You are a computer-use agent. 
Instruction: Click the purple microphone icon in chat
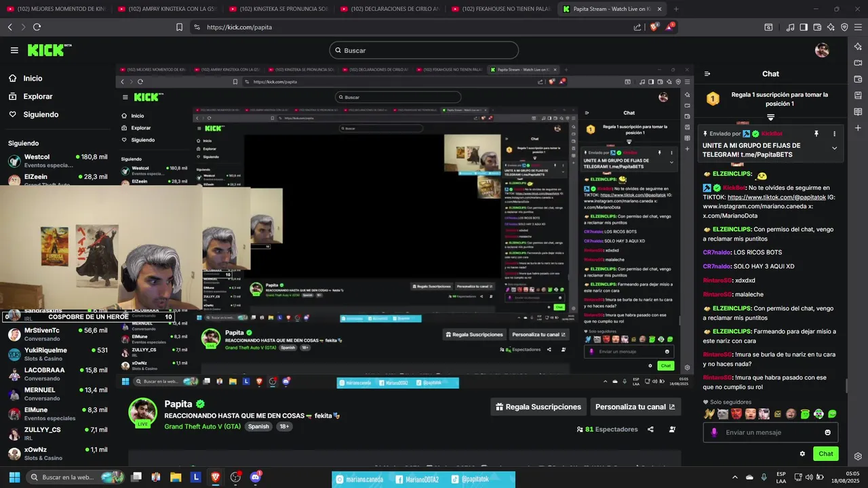(713, 432)
